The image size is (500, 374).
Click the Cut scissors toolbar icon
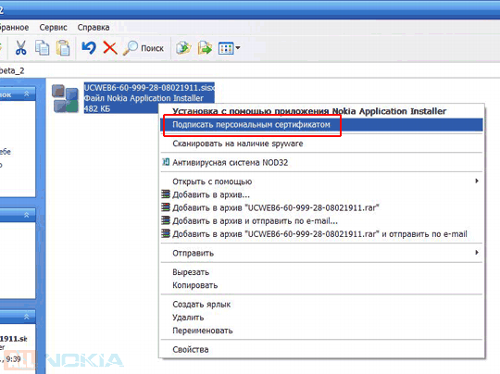tap(21, 48)
